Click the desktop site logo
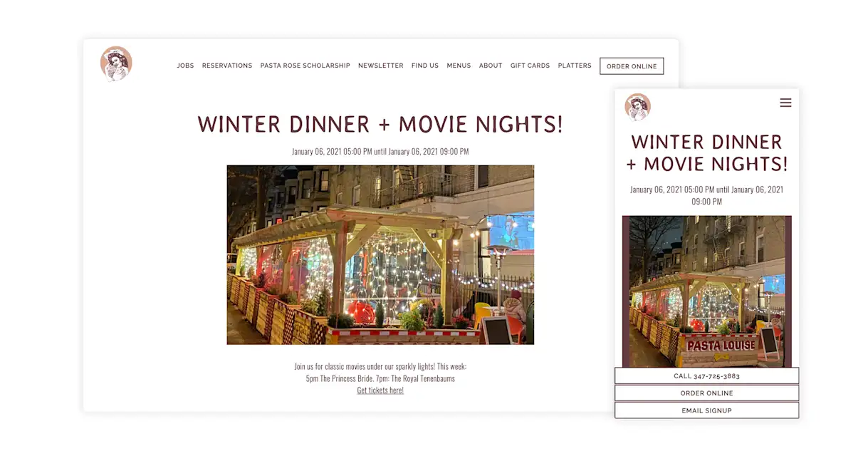 click(x=116, y=63)
